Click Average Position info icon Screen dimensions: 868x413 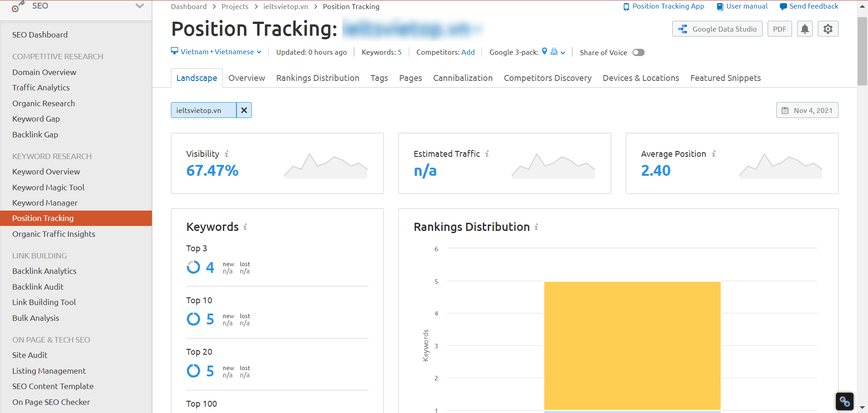click(x=713, y=154)
